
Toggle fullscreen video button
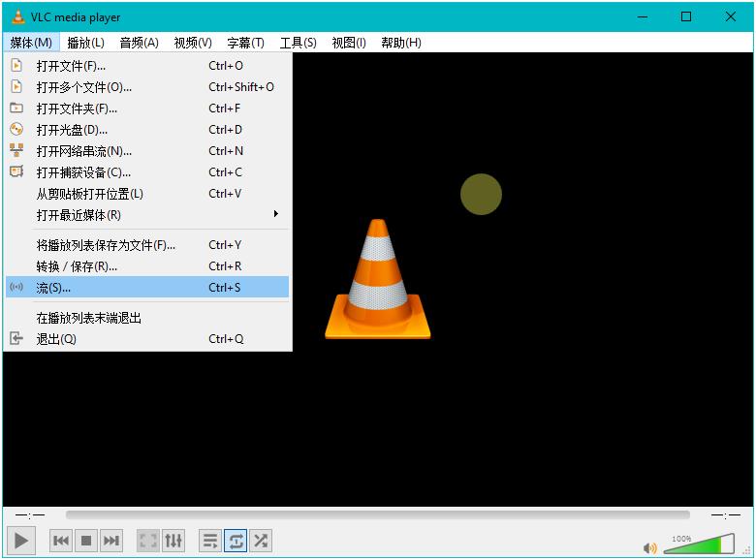(148, 541)
